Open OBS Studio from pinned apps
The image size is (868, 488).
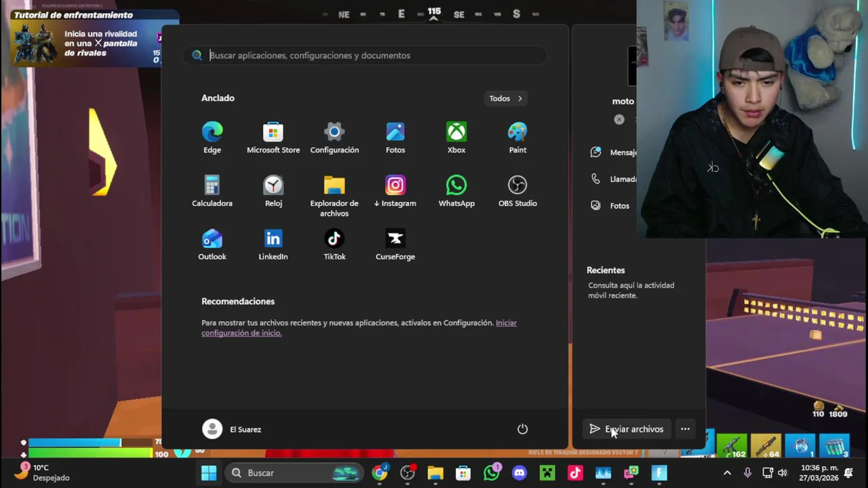coord(517,191)
